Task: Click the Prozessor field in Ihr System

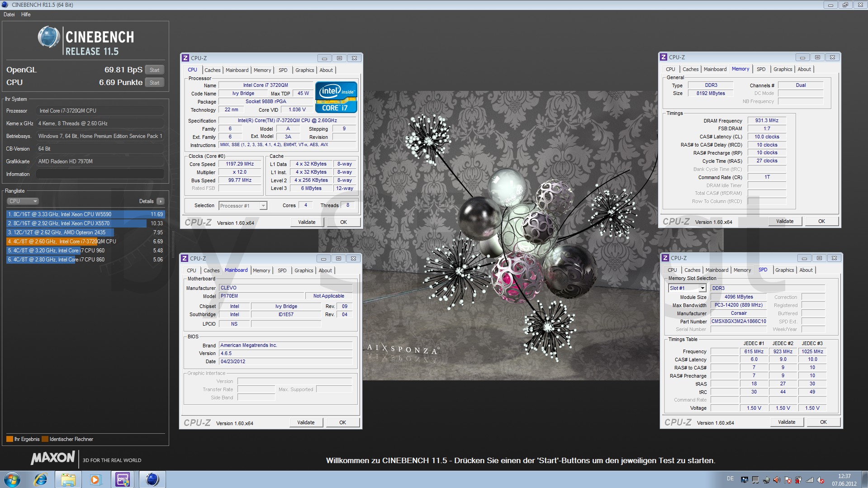Action: click(x=100, y=111)
